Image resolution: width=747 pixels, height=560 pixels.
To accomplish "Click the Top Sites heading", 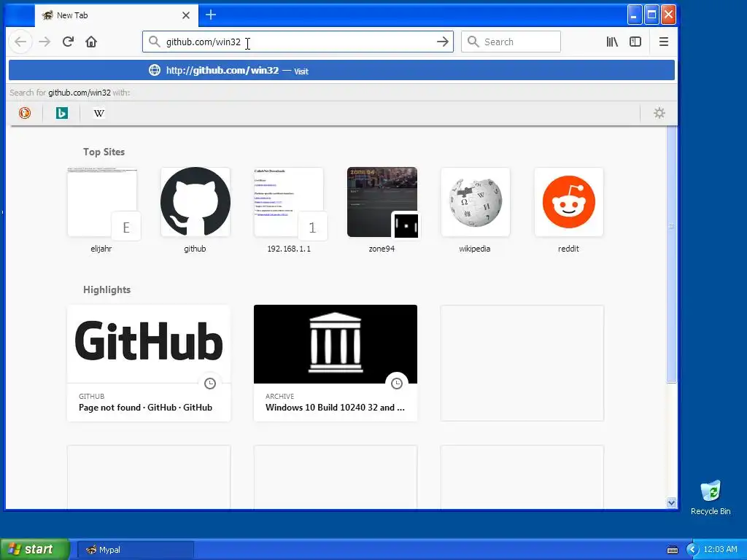I will click(x=104, y=152).
